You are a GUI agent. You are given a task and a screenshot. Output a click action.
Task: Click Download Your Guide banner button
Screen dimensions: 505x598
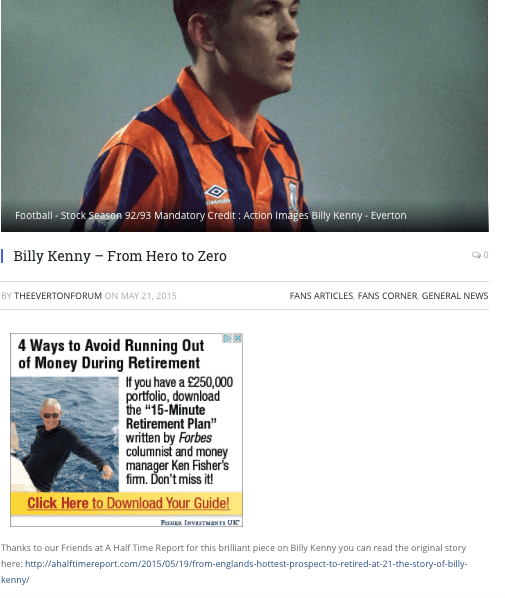(x=126, y=503)
